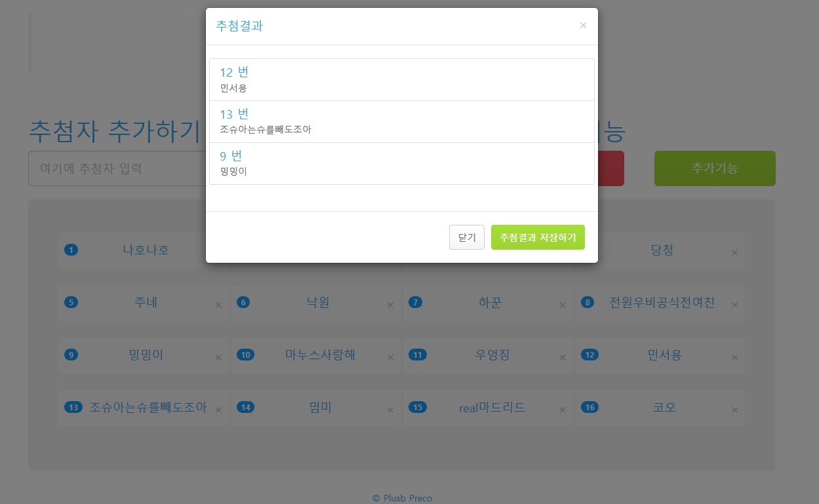Viewport: 819px width, 504px height.
Task: Select the 9 번 밍밍이 result row
Action: coord(401,163)
